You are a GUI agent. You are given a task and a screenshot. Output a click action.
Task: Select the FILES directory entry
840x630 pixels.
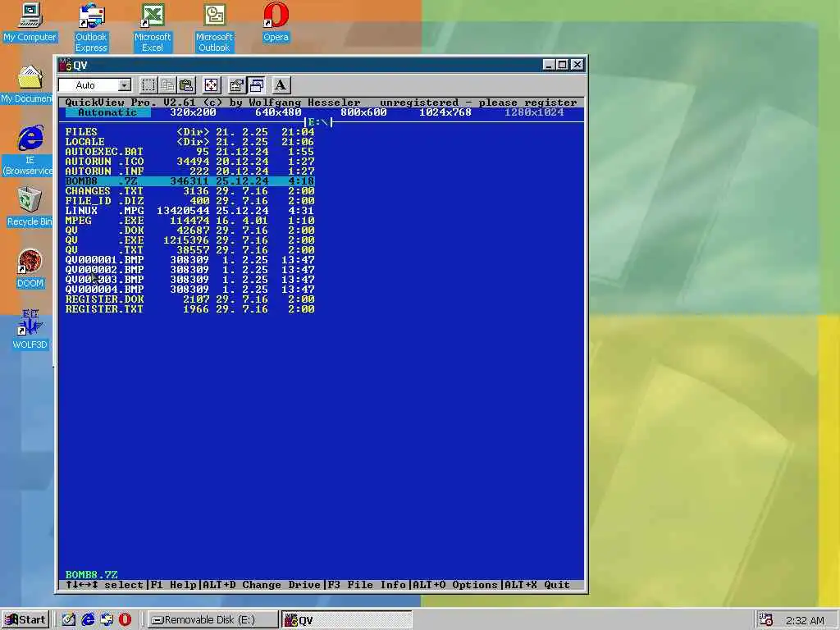click(189, 132)
